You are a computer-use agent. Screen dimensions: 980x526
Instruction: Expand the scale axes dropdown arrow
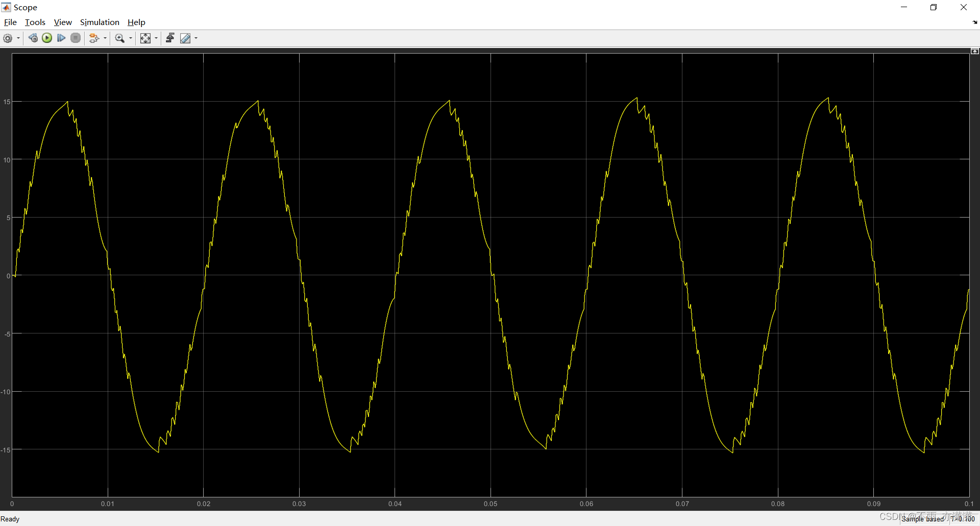156,38
